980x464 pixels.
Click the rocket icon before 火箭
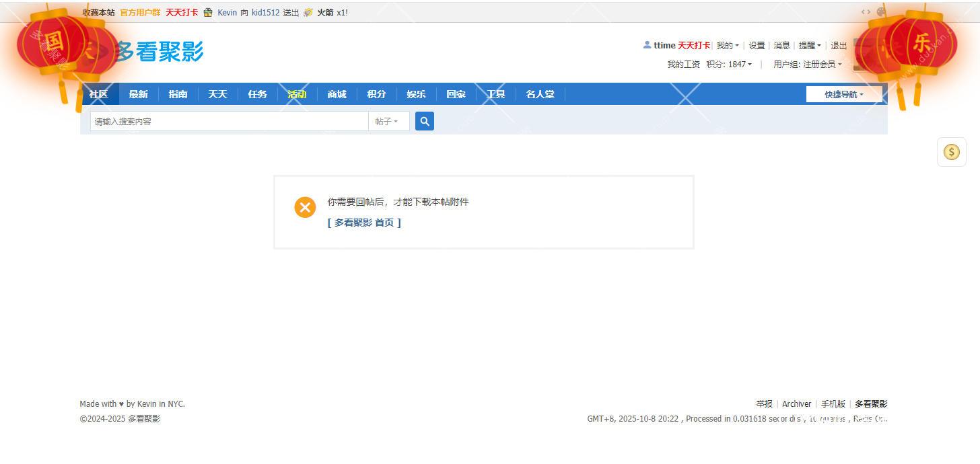[308, 13]
